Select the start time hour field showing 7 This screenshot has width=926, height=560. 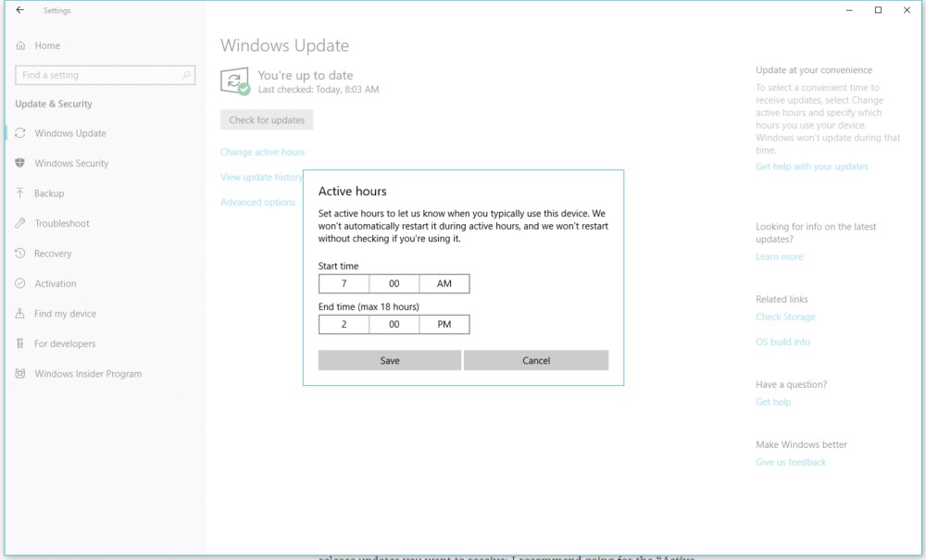click(344, 284)
